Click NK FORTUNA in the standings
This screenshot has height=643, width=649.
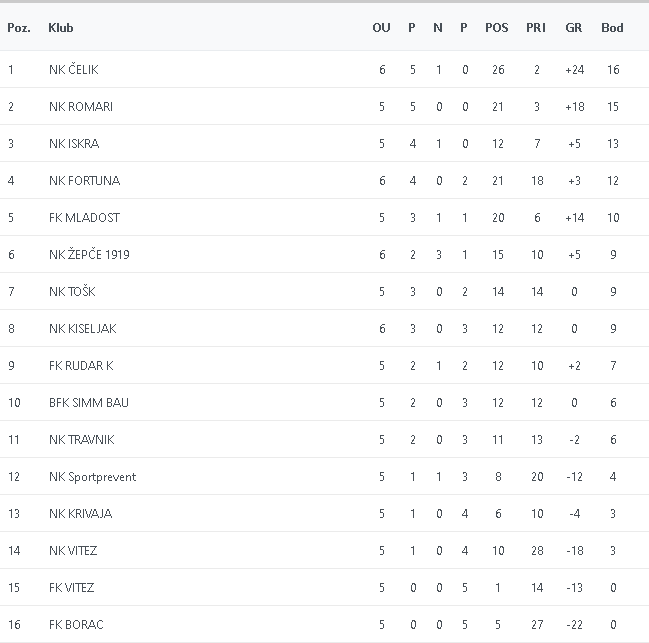(x=84, y=181)
